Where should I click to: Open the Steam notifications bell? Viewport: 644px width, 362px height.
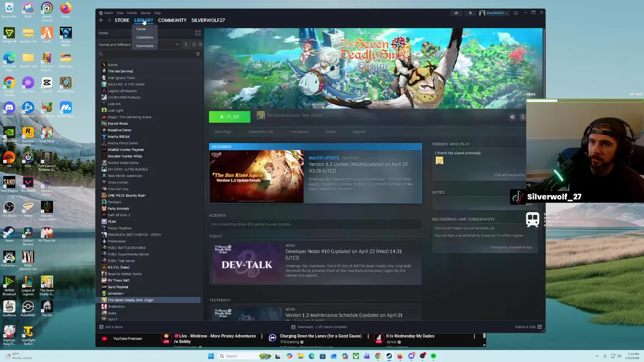pos(470,13)
